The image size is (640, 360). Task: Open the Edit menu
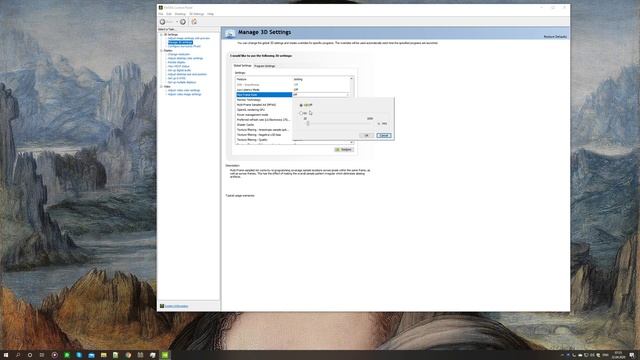(169, 14)
